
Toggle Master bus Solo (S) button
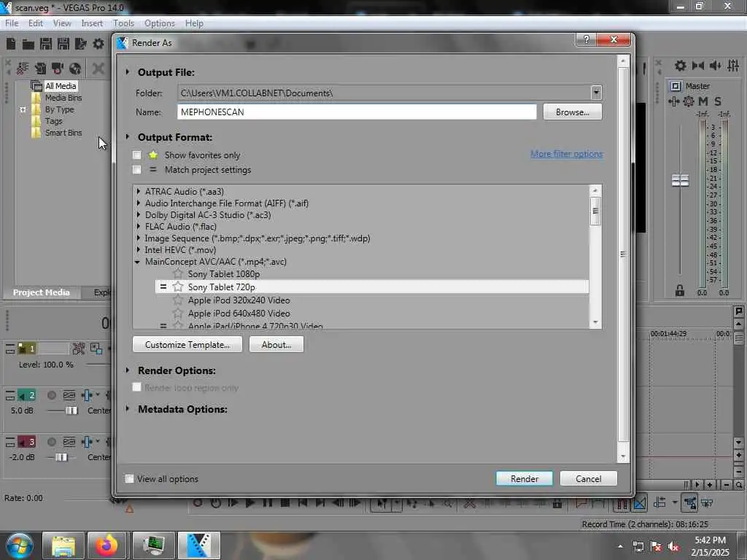point(718,101)
